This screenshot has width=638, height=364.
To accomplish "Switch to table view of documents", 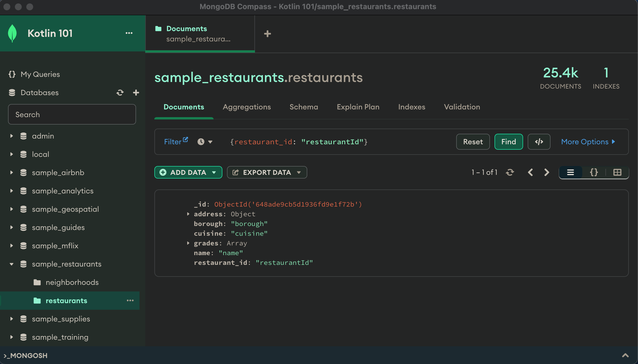I will [x=617, y=172].
